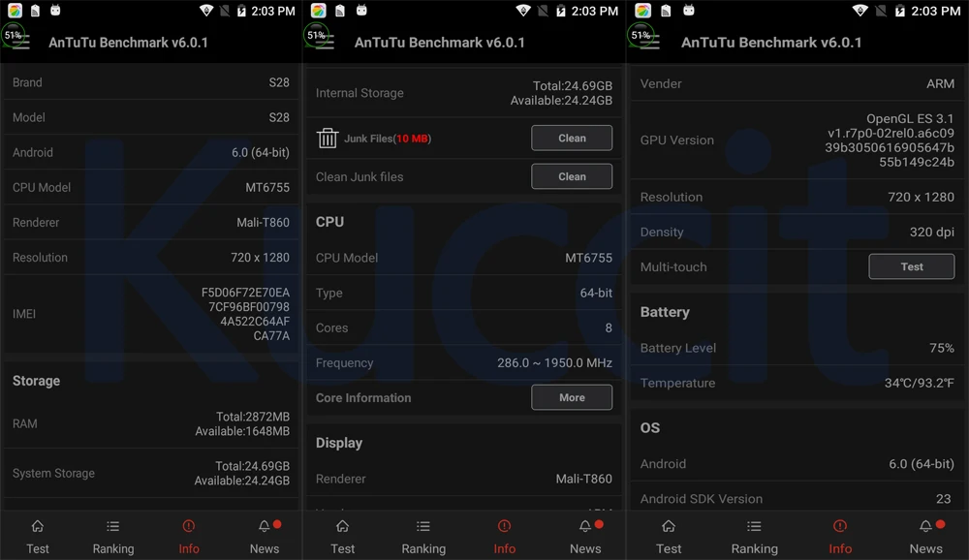The height and width of the screenshot is (560, 969).
Task: Switch to Info tab in middle screen
Action: (504, 536)
